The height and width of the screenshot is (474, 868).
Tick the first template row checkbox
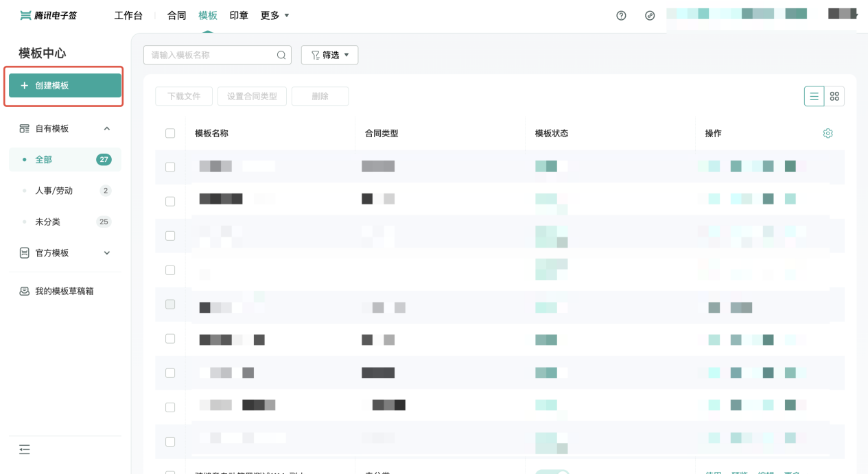(x=170, y=167)
